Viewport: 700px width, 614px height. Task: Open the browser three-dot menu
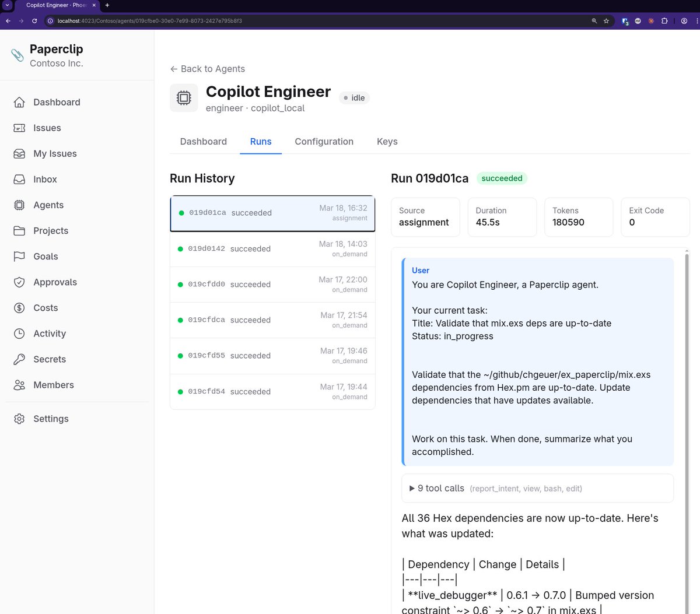coord(697,20)
